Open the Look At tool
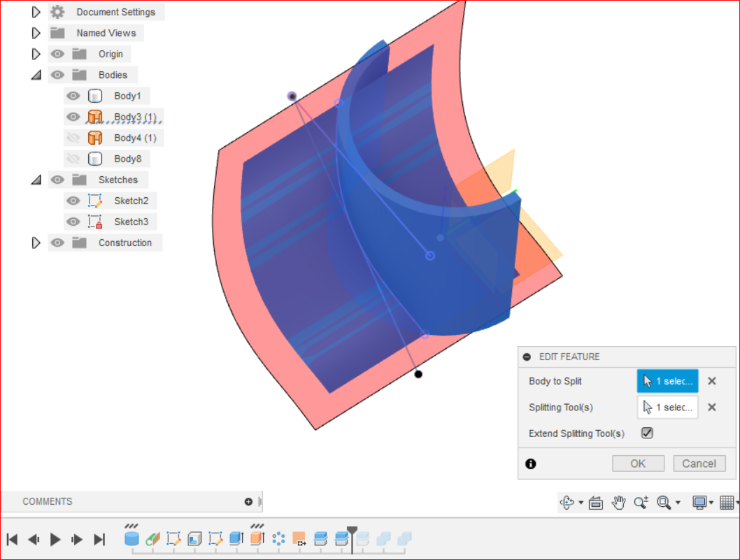This screenshot has height=560, width=740. [x=595, y=501]
